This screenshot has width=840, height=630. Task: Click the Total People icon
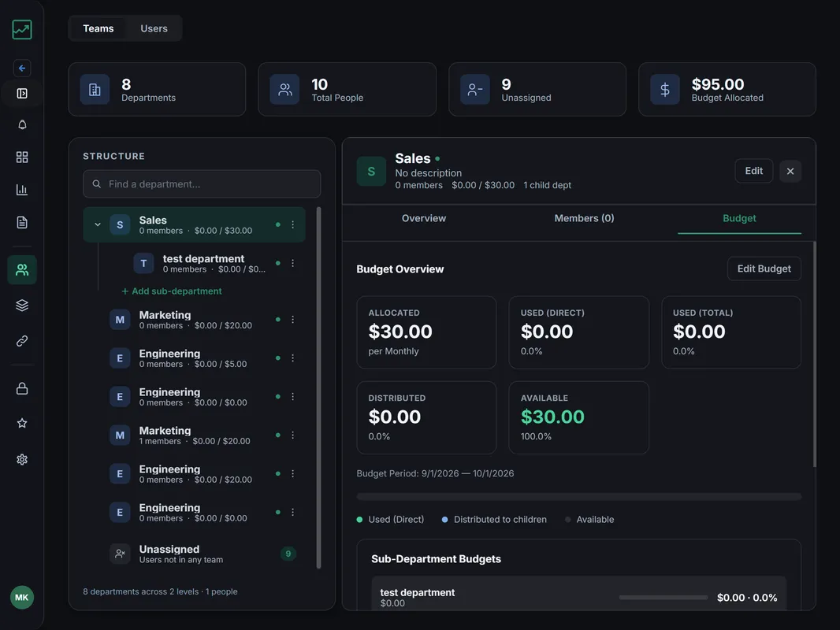[285, 90]
